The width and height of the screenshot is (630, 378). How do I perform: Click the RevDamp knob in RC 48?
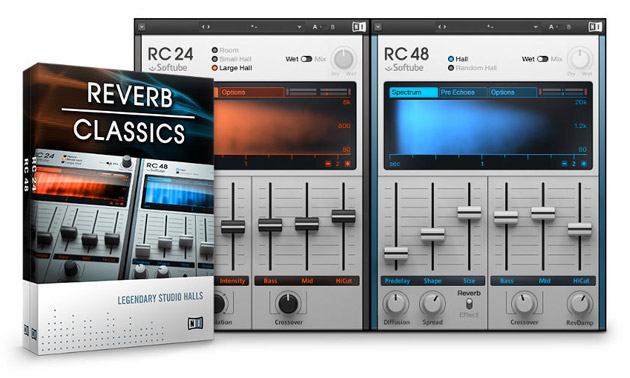point(580,304)
